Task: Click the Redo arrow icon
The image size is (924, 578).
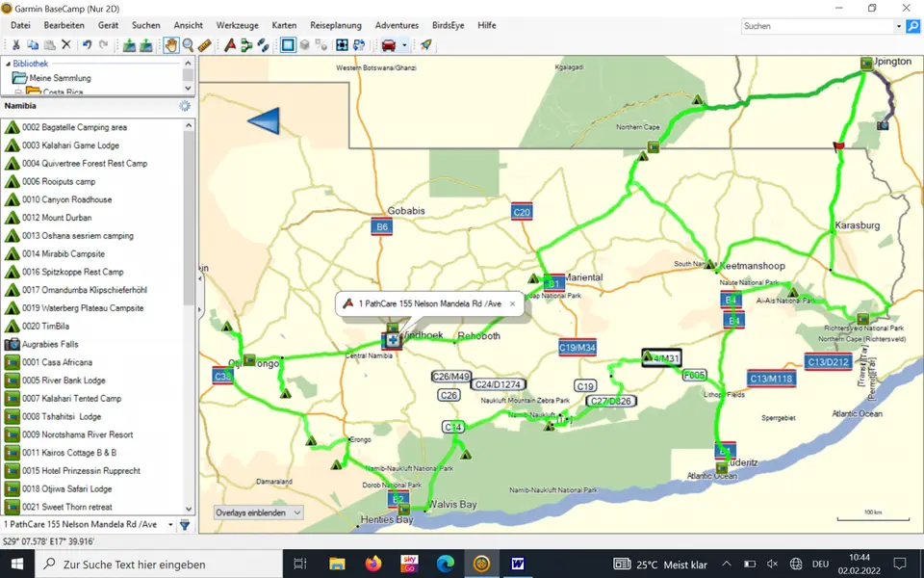Action: tap(103, 45)
